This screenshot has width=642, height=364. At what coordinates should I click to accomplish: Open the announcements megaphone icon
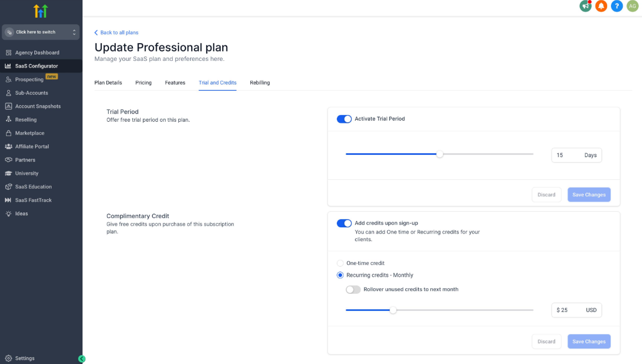tap(585, 6)
